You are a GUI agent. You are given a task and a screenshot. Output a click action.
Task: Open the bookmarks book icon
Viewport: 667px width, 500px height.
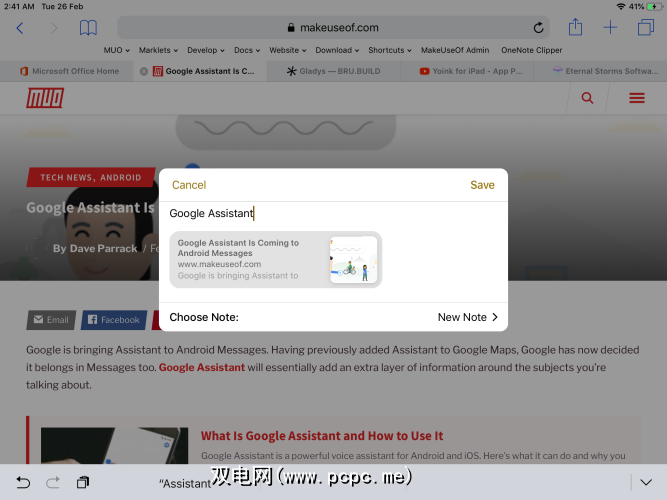click(x=88, y=28)
